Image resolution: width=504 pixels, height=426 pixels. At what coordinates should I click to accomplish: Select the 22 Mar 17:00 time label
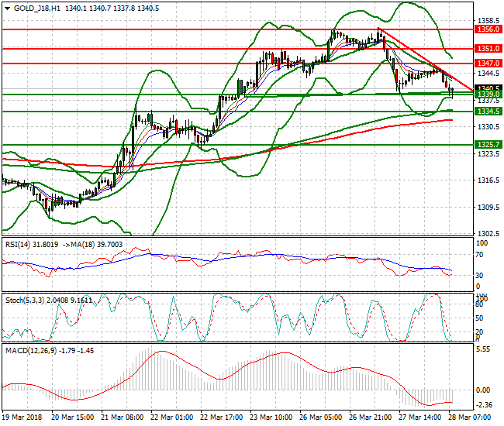(x=222, y=417)
